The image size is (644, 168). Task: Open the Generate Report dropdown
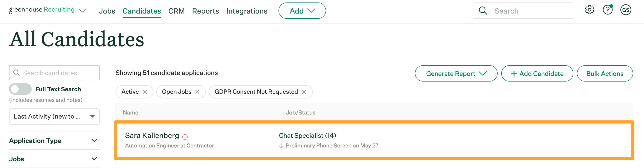(456, 74)
